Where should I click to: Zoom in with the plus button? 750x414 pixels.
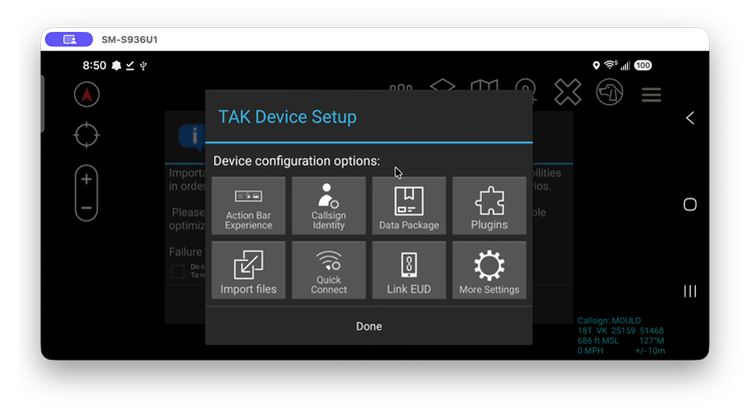tap(87, 179)
